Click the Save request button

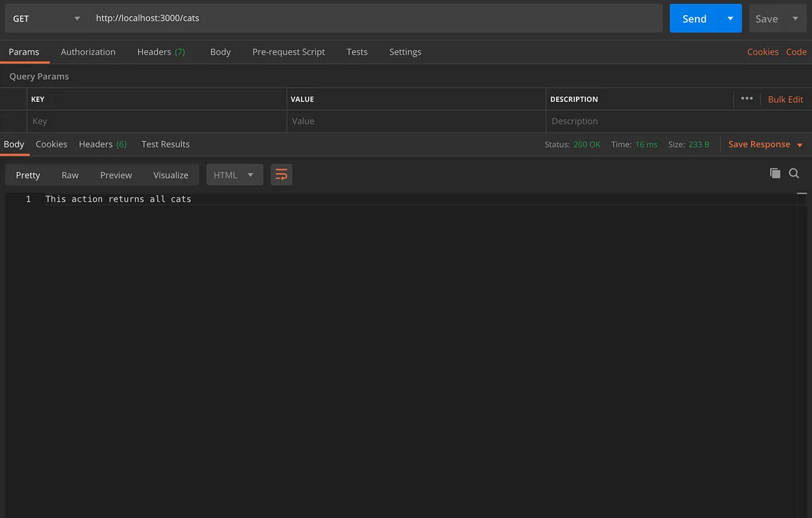[x=767, y=19]
